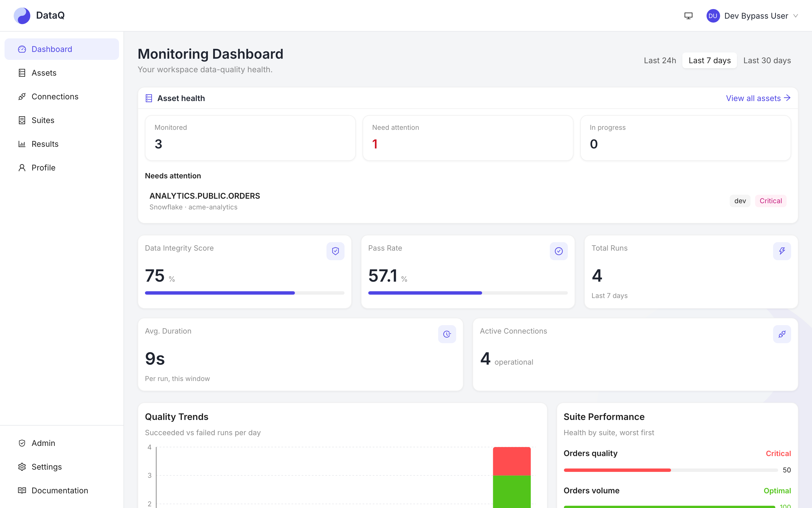This screenshot has height=508, width=812.
Task: Click the 9s Avg. Duration value
Action: point(155,358)
